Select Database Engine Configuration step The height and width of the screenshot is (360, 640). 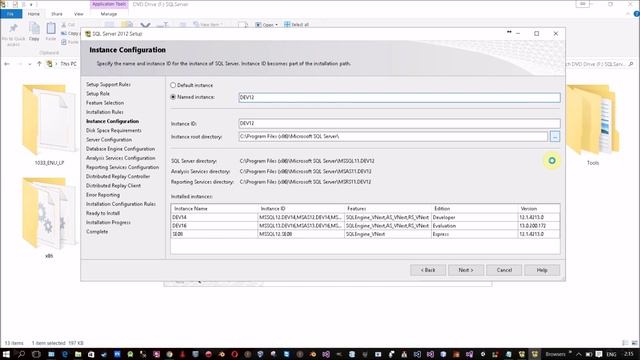(120, 149)
